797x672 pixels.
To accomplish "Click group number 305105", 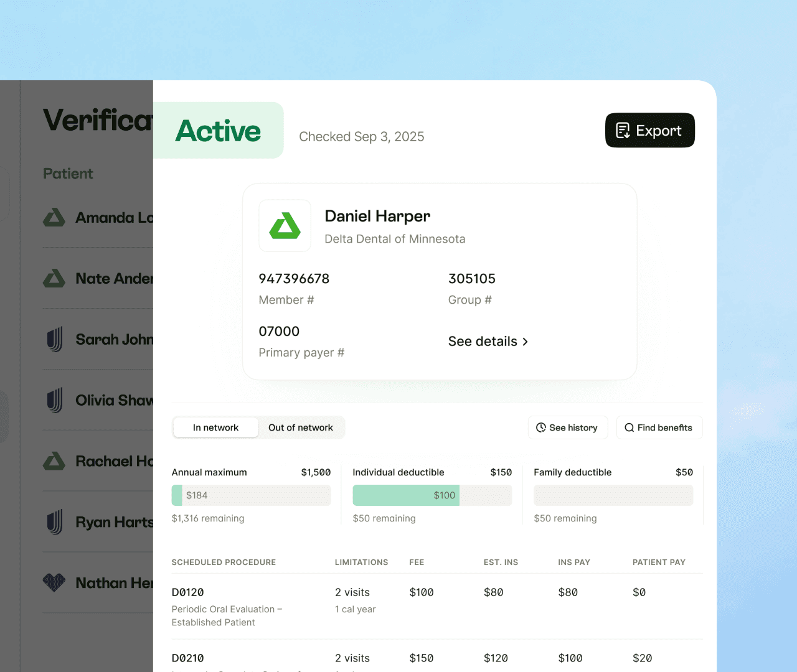I will coord(472,279).
